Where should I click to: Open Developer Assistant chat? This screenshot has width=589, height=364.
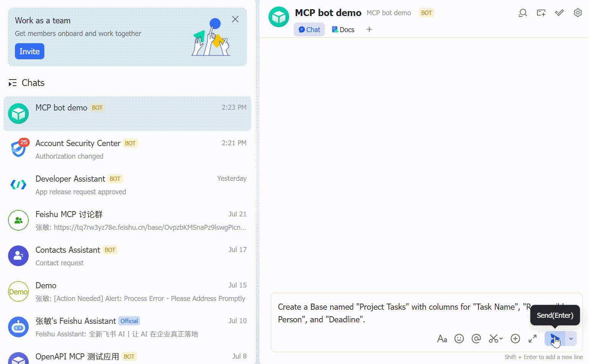(127, 185)
